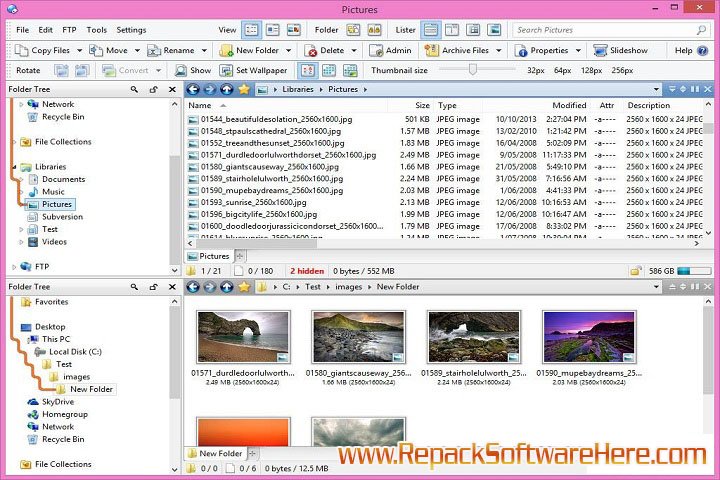Switch to the New Folder tab
The image size is (720, 480).
coord(215,453)
